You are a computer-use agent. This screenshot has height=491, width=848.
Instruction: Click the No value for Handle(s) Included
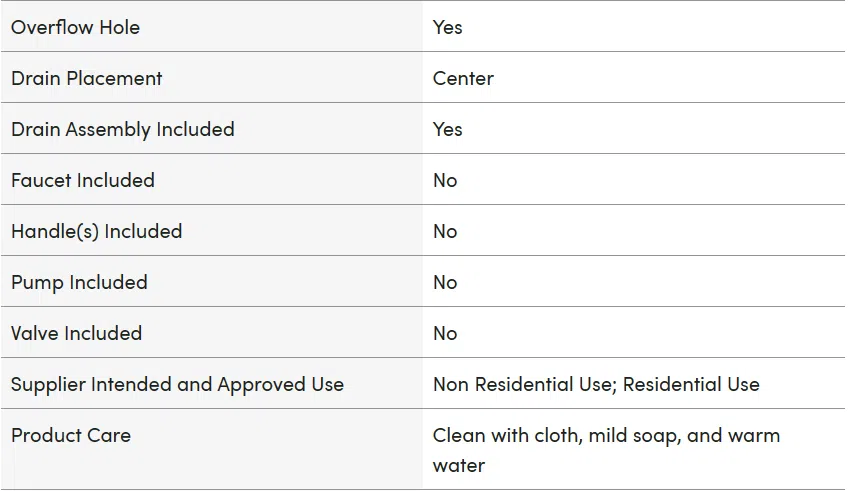pos(445,231)
